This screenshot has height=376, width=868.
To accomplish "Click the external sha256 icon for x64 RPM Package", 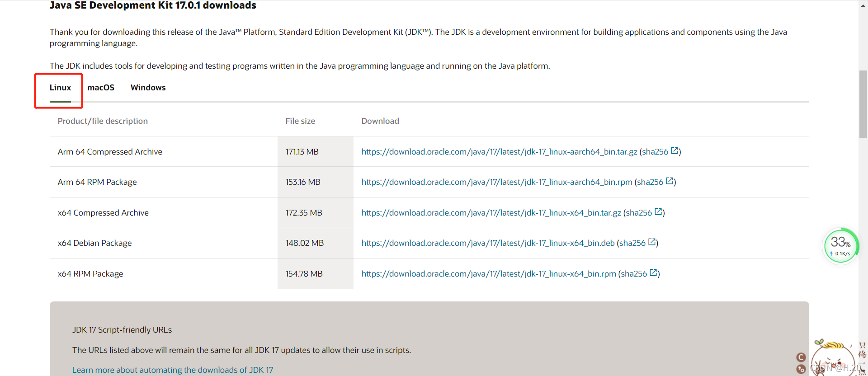I will click(653, 273).
